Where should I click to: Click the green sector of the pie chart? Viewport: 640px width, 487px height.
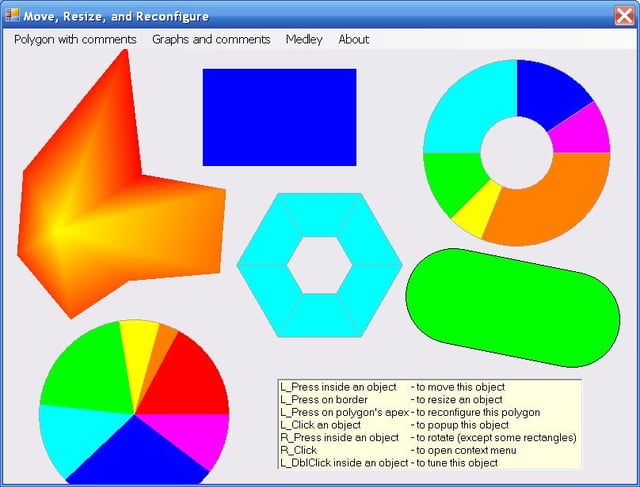click(x=88, y=371)
